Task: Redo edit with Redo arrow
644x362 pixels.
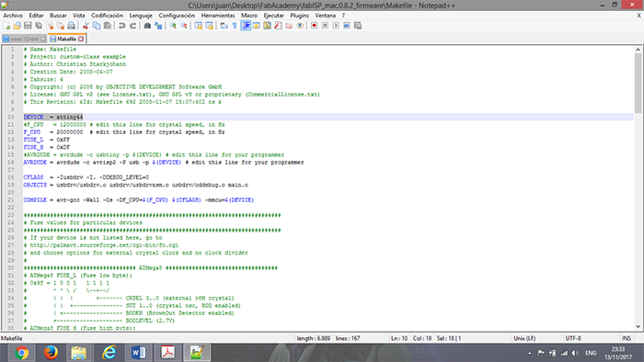Action: click(x=133, y=26)
